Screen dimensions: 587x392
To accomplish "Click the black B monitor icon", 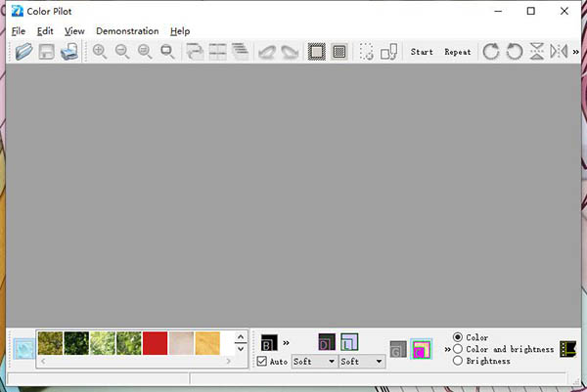I will [x=268, y=343].
